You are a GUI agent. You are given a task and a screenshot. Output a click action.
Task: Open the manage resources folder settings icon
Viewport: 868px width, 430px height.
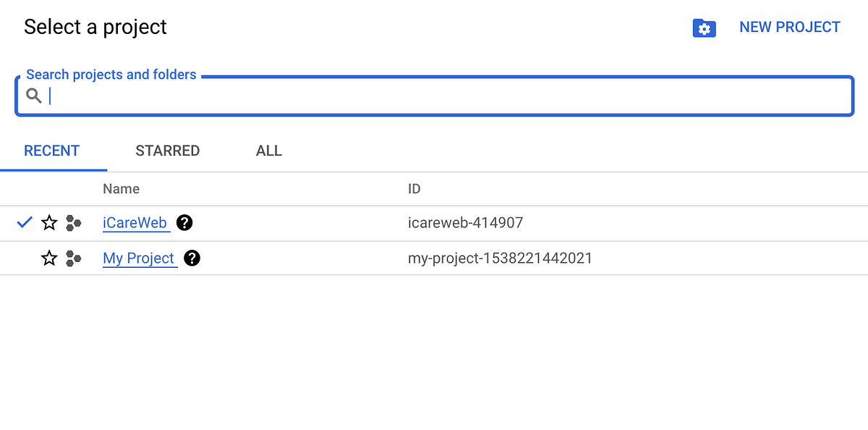[x=704, y=27]
